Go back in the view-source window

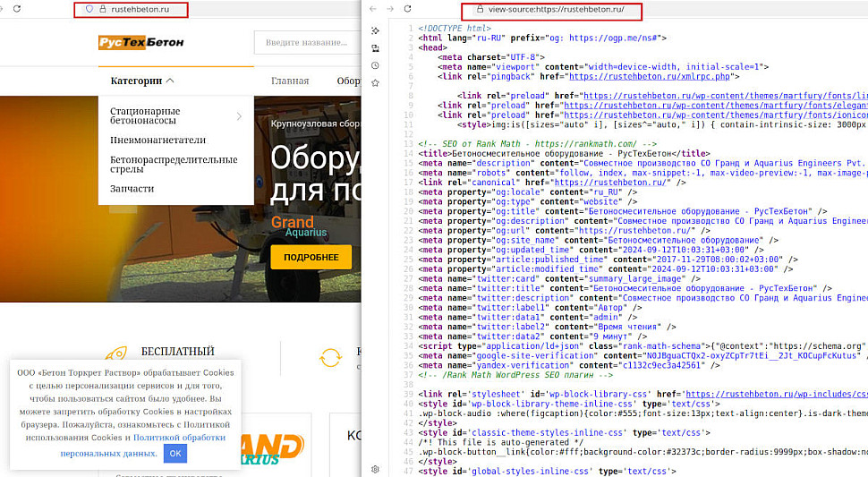[373, 9]
